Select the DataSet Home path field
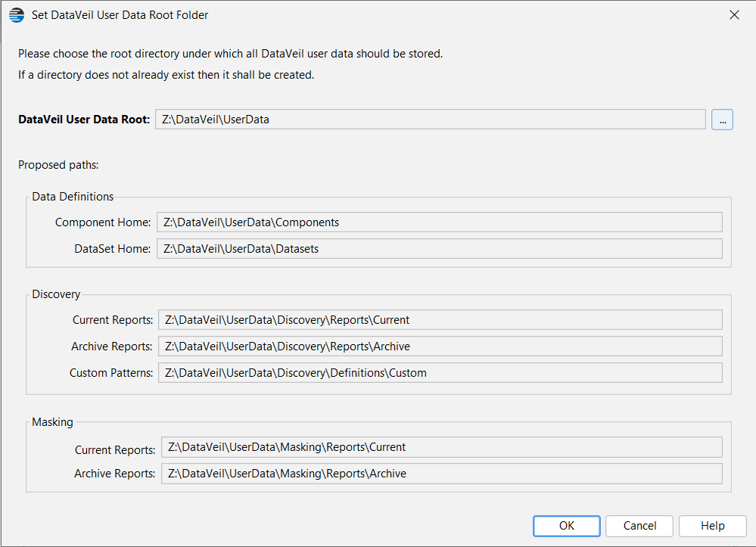 [x=439, y=249]
